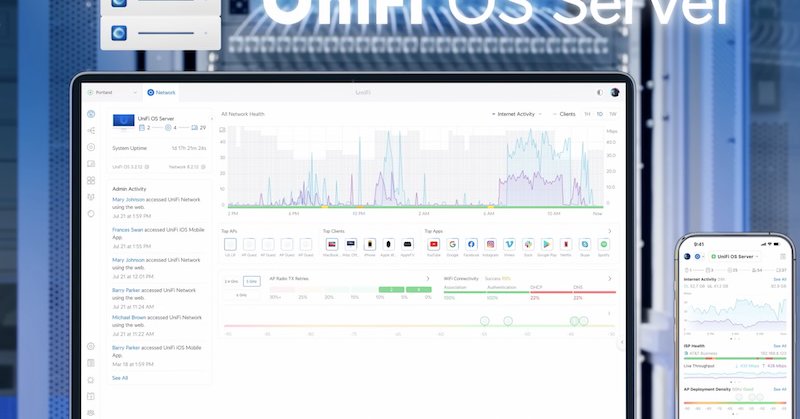Open the settings gear icon in the left sidebar
This screenshot has width=800, height=419.
(x=91, y=346)
